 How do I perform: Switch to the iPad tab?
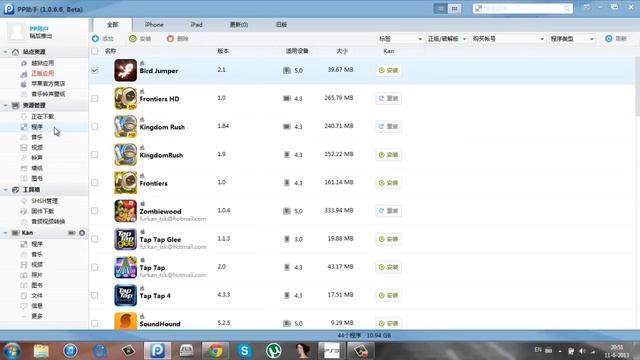click(x=196, y=24)
